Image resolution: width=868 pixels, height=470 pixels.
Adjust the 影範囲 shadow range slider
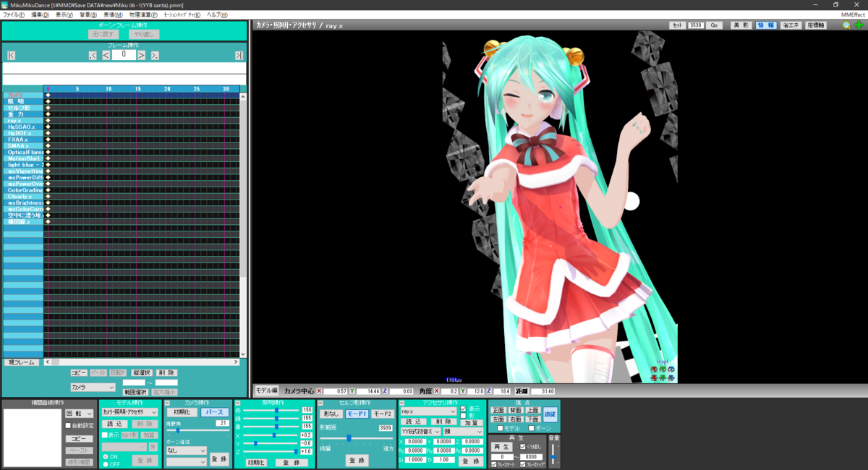tap(357, 438)
